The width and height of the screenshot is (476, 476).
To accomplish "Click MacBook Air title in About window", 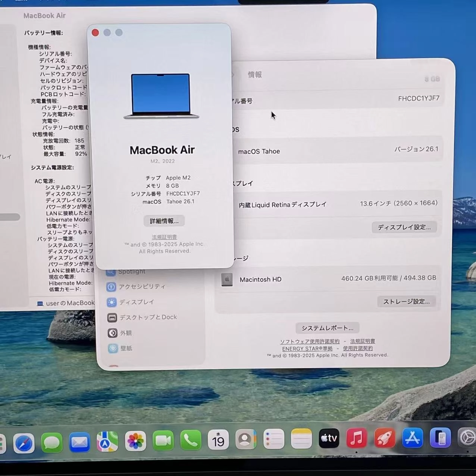I will pos(162,150).
